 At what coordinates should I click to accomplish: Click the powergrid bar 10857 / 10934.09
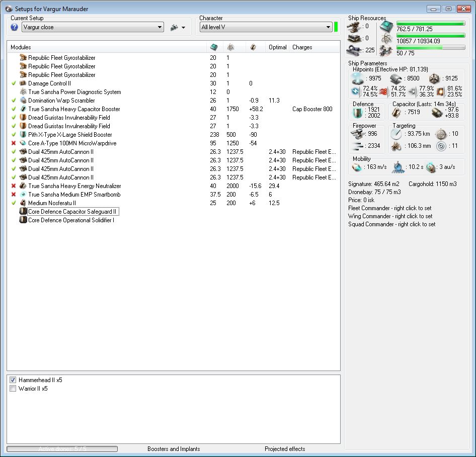[x=431, y=36]
